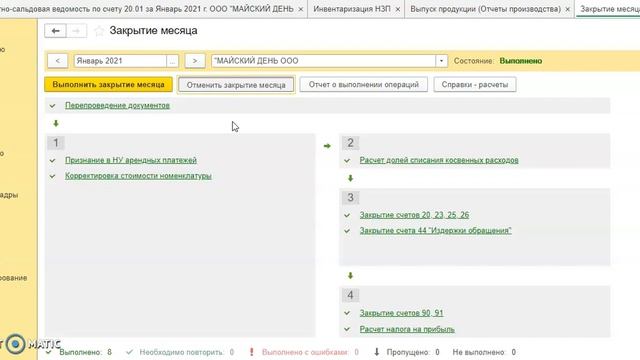Expand the organization dropdown arrow
Viewport: 640px width, 360px height.
(x=441, y=61)
